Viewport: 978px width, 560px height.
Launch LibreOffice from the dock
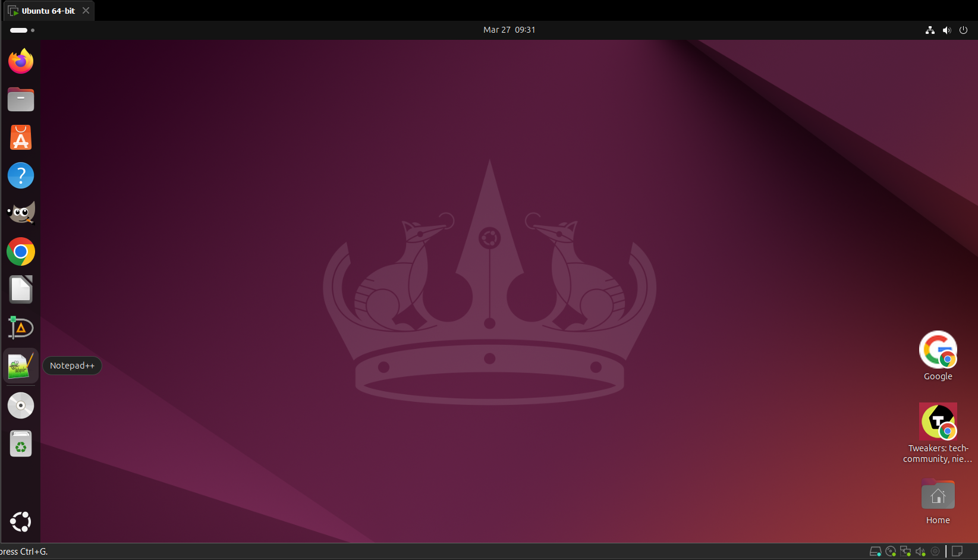(x=21, y=290)
